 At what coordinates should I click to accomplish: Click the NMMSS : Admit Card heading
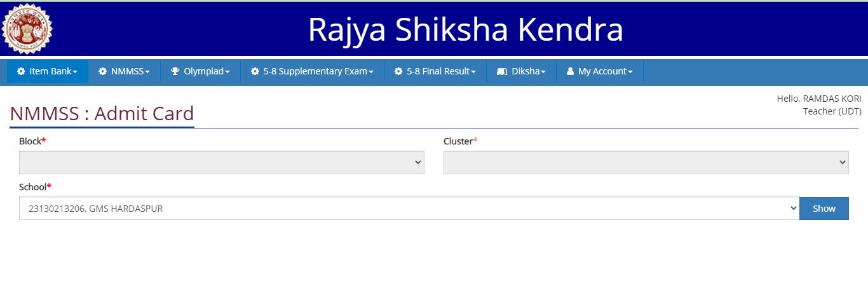tap(102, 114)
